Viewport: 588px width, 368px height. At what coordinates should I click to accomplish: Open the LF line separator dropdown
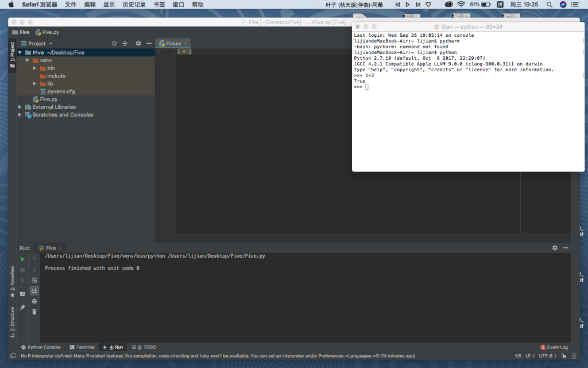(530, 356)
